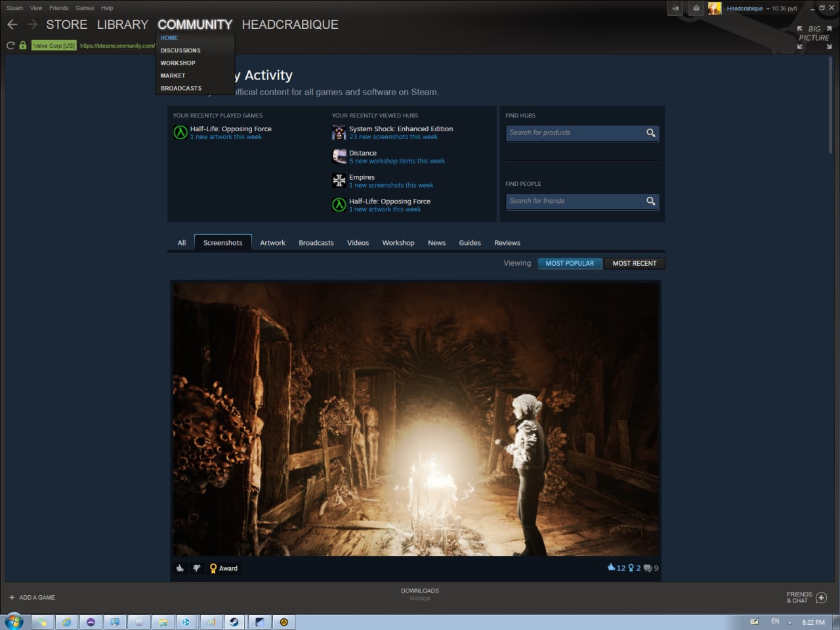The height and width of the screenshot is (630, 840).
Task: Show hidden system tray icons
Action: [x=789, y=622]
